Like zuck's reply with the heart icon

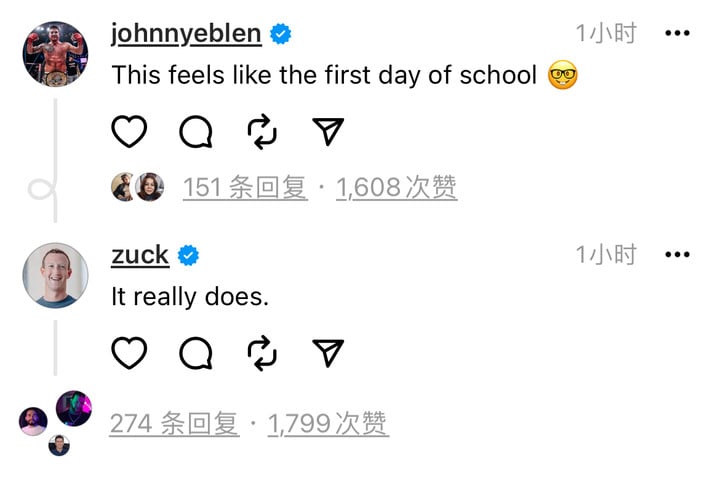[129, 352]
